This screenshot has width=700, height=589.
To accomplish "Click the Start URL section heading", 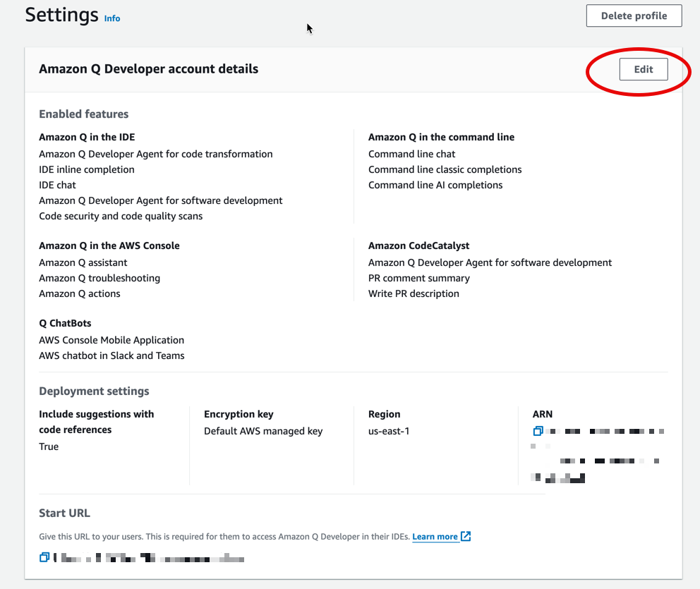I will (x=64, y=513).
